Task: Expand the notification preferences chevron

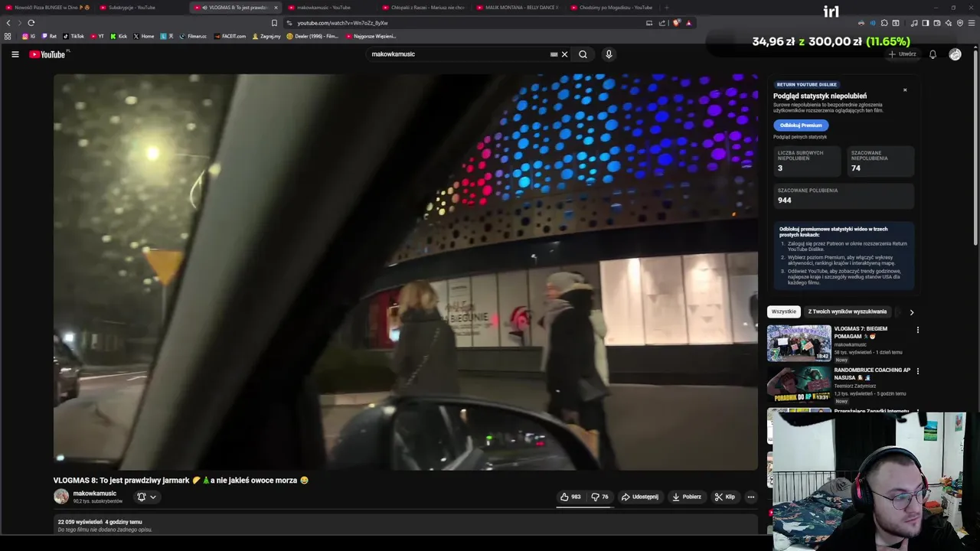Action: click(153, 497)
